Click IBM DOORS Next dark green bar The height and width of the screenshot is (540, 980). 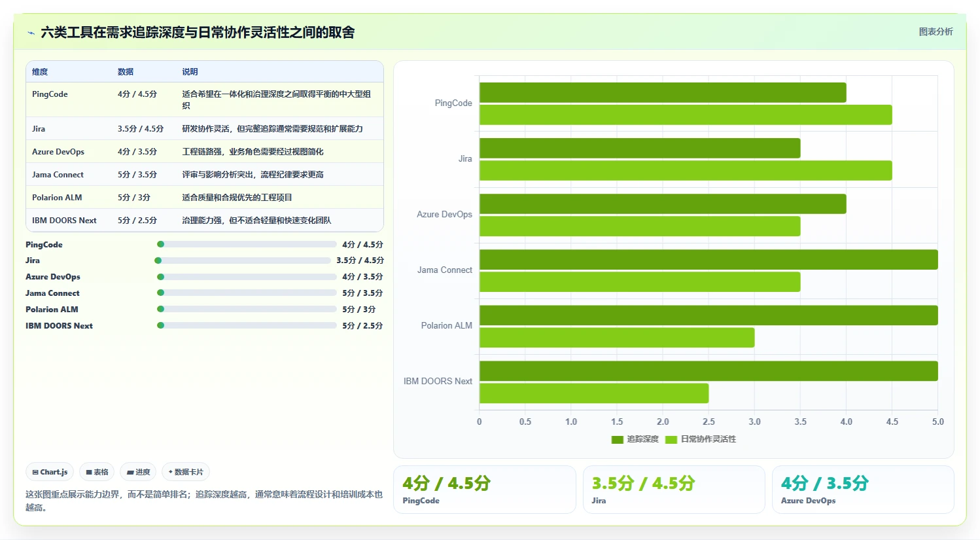click(x=709, y=370)
